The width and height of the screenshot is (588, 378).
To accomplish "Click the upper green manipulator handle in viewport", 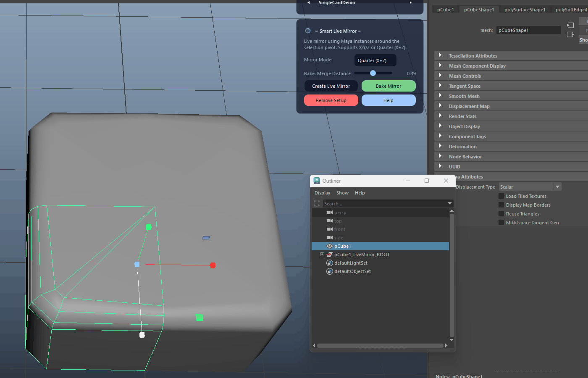I will pos(149,227).
